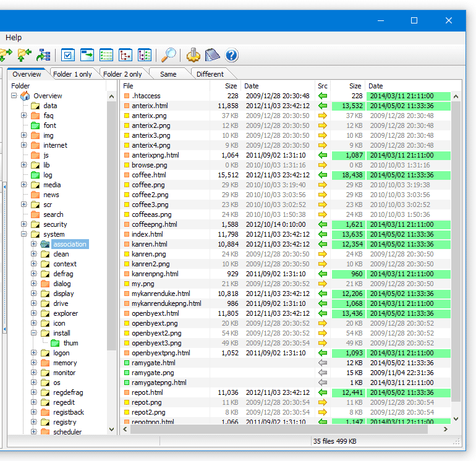Click folder tree scroll up arrow
Screen dimensions: 476x461
tap(111, 96)
